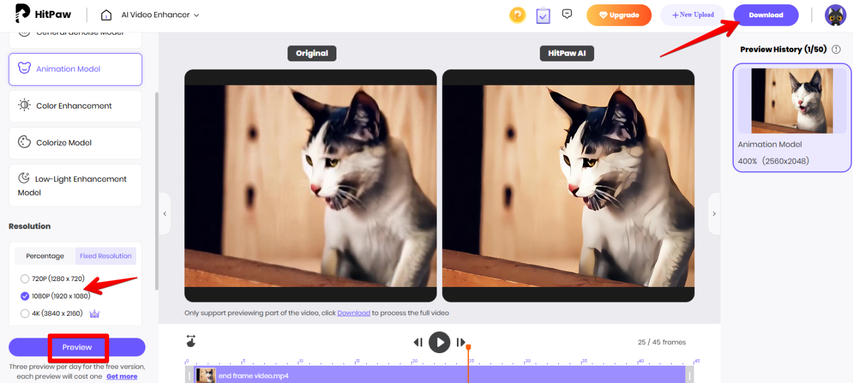
Task: Step to the previous frame
Action: [418, 342]
